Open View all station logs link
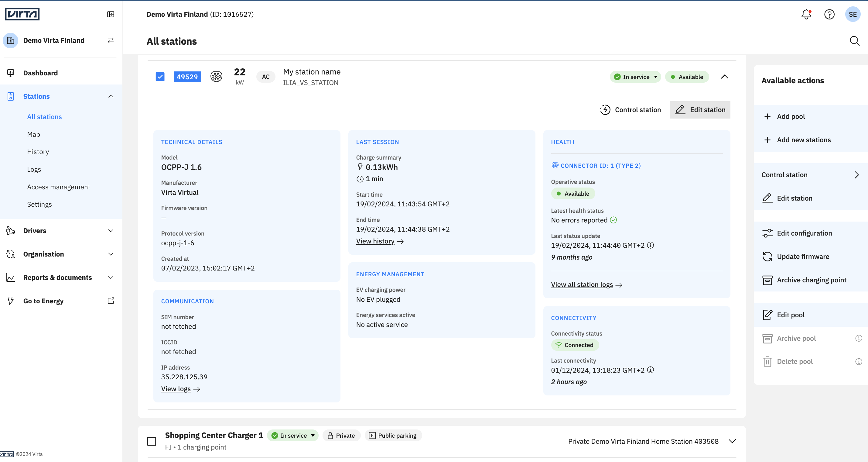The width and height of the screenshot is (868, 462). coord(587,285)
